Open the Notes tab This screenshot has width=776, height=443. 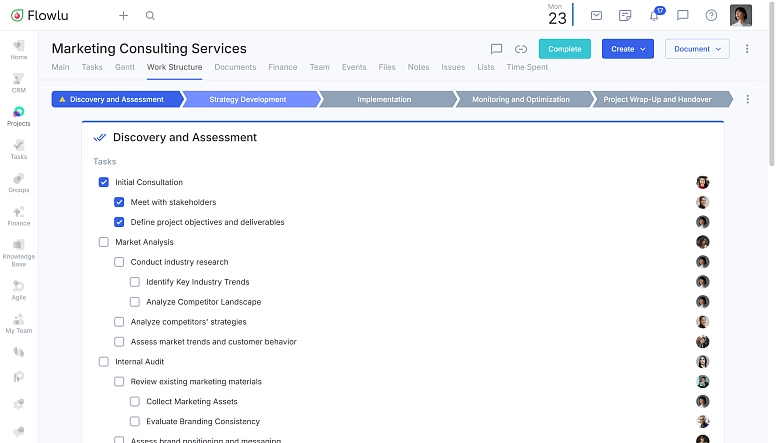[418, 67]
